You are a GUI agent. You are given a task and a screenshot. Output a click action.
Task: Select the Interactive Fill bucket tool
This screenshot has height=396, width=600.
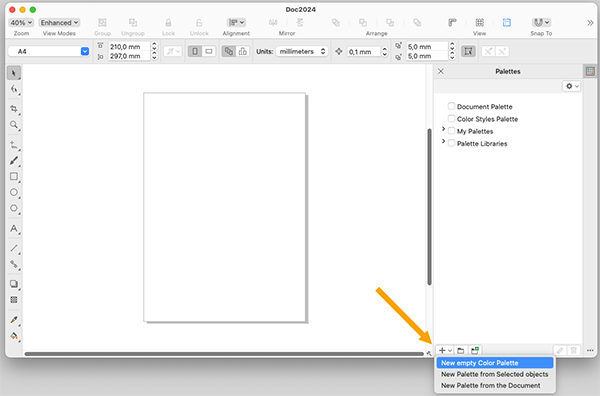tap(14, 336)
